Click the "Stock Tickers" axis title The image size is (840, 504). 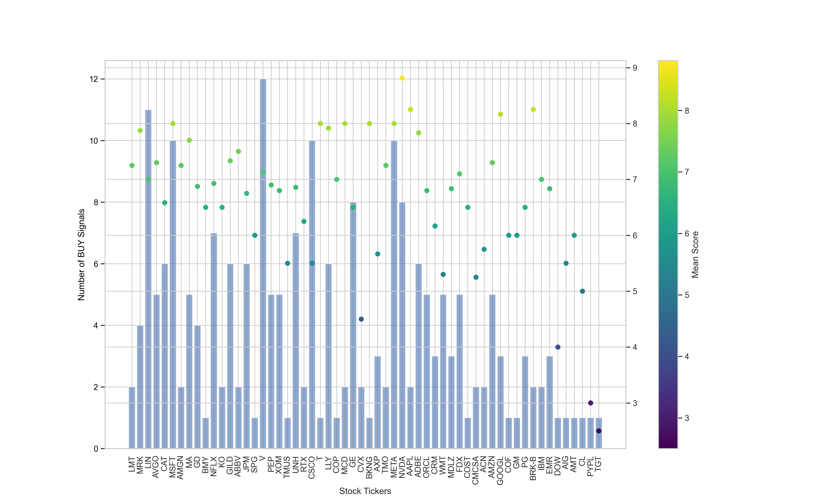[x=365, y=491]
